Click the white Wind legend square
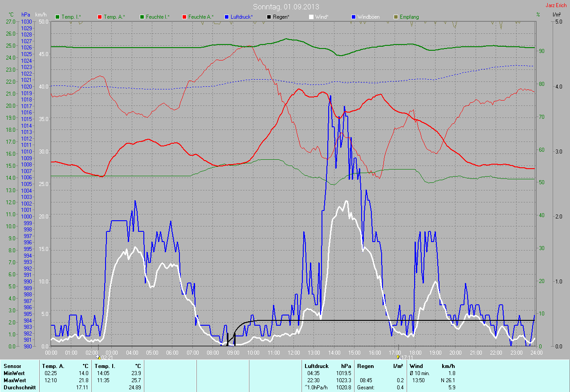Screen dimensions: 570x392 [311, 17]
